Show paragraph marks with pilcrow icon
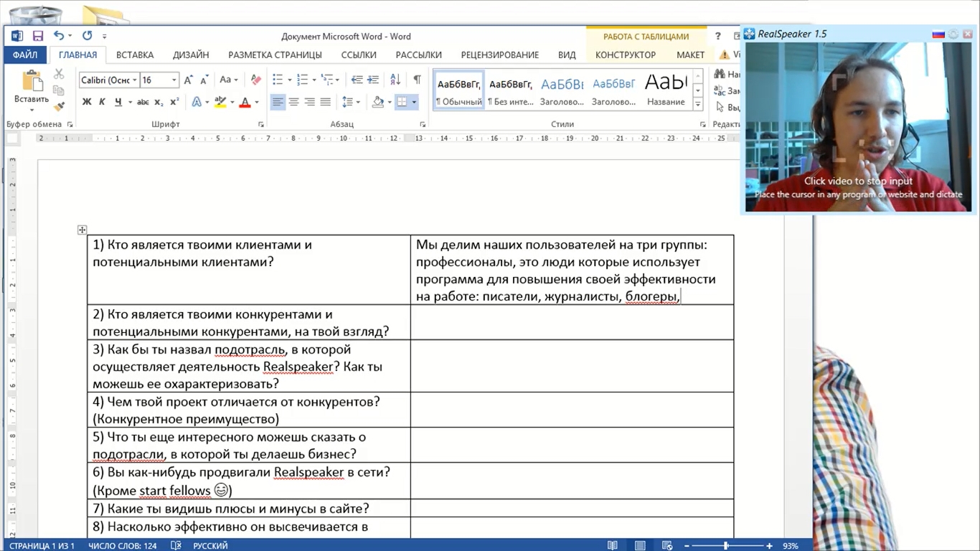The image size is (980, 551). 417,80
